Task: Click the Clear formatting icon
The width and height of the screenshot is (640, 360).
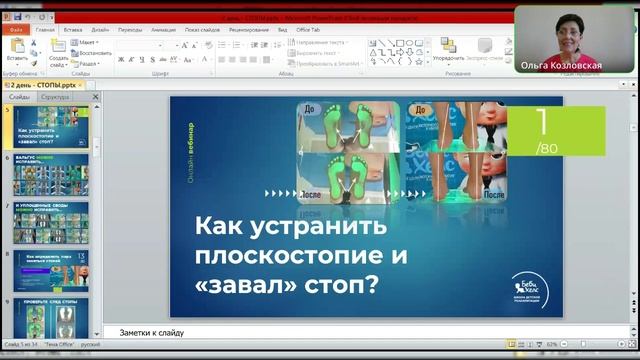Action: 209,45
